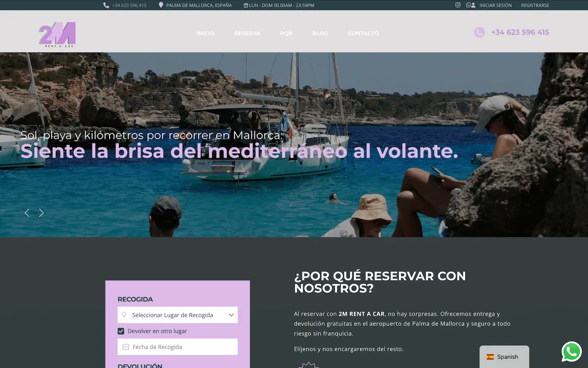Click the calendar icon next to LUN - DOM hours
The image size is (588, 368).
tap(246, 5)
